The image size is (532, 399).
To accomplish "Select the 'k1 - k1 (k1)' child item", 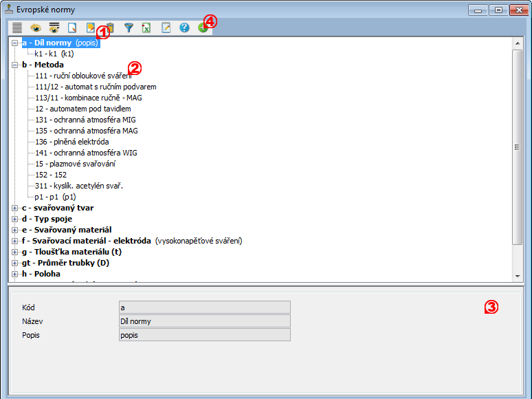I will pos(54,54).
